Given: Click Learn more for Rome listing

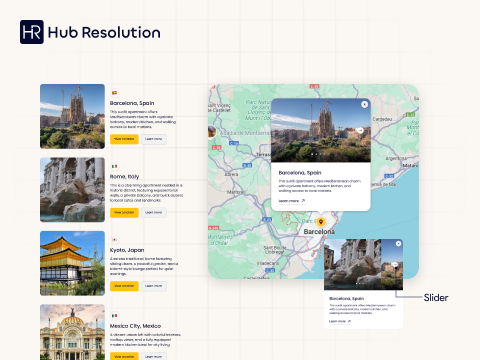Looking at the screenshot, I should [x=154, y=212].
